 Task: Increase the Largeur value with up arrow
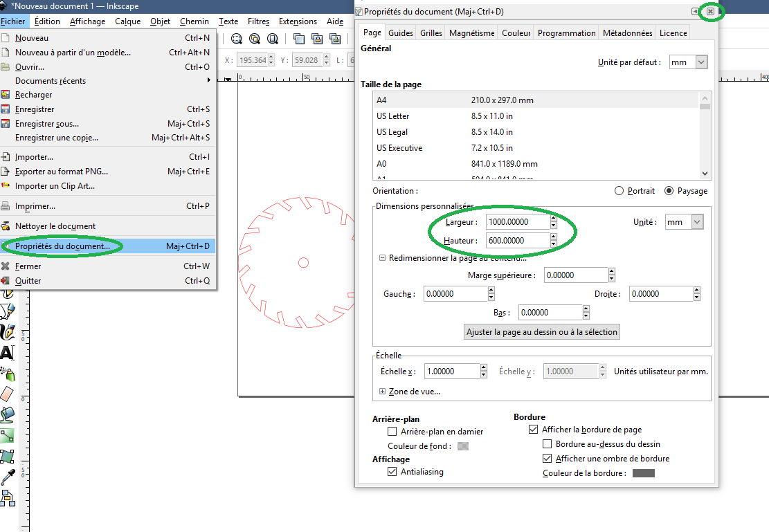click(554, 218)
